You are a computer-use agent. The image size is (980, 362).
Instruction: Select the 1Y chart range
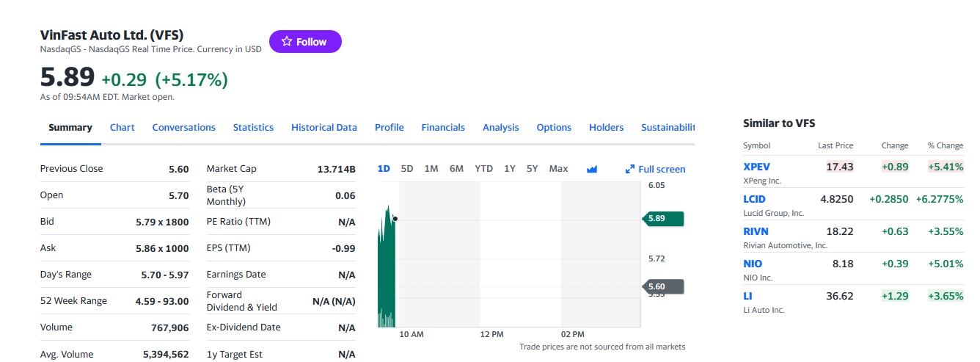[x=510, y=169]
